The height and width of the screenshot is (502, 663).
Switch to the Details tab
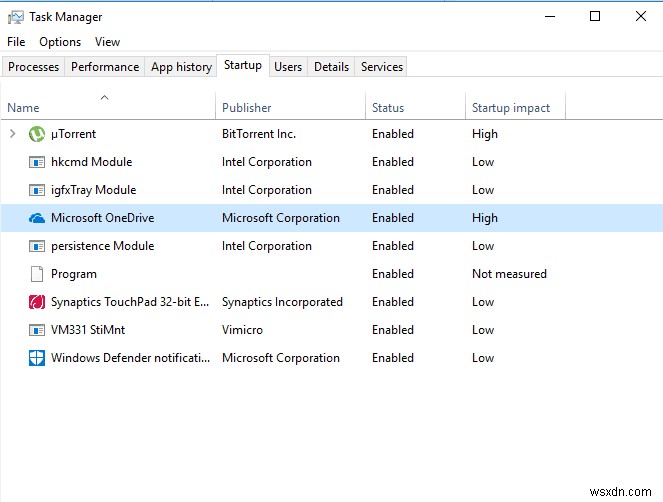click(x=332, y=67)
